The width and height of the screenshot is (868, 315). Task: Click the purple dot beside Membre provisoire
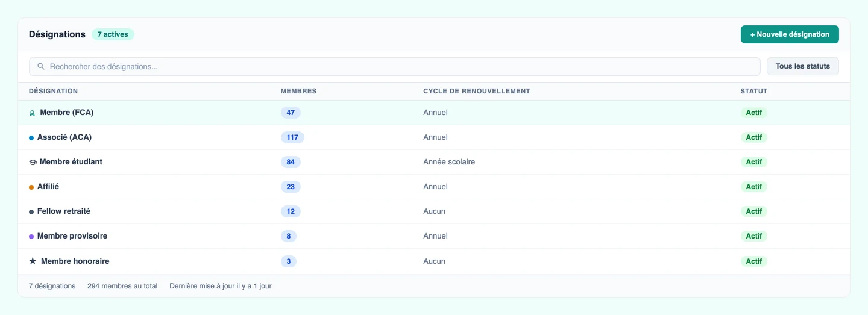point(31,237)
